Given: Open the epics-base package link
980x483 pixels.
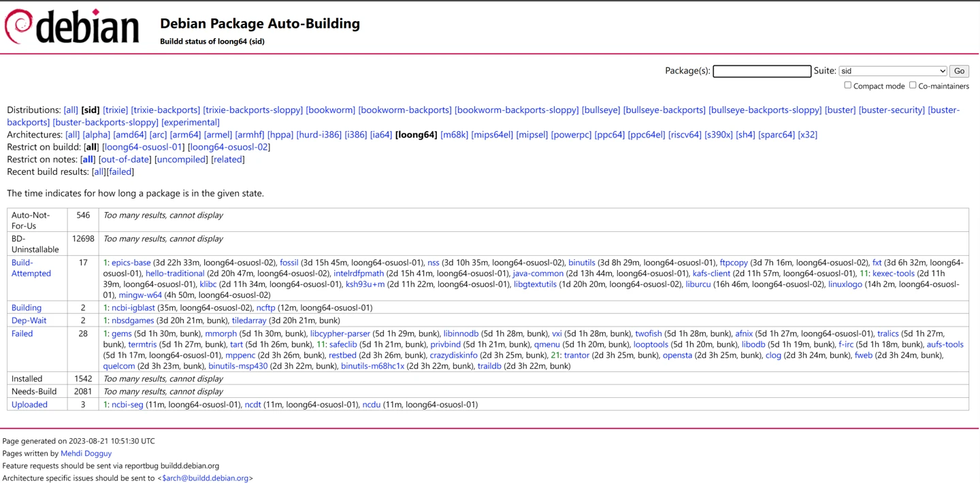Looking at the screenshot, I should click(x=131, y=263).
